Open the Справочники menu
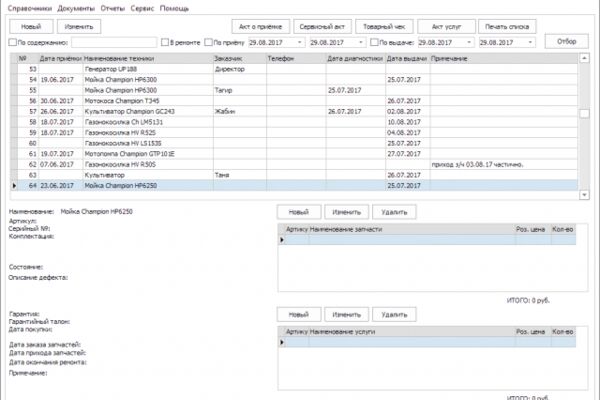This screenshot has height=400, width=600. pyautogui.click(x=30, y=8)
